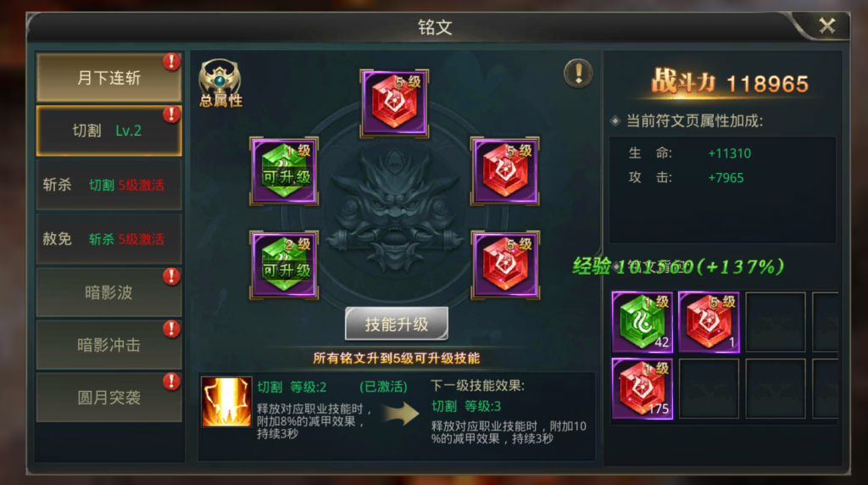Select the 切割 Lv.2 tab
Viewport: 868px width, 485px height.
click(x=109, y=131)
